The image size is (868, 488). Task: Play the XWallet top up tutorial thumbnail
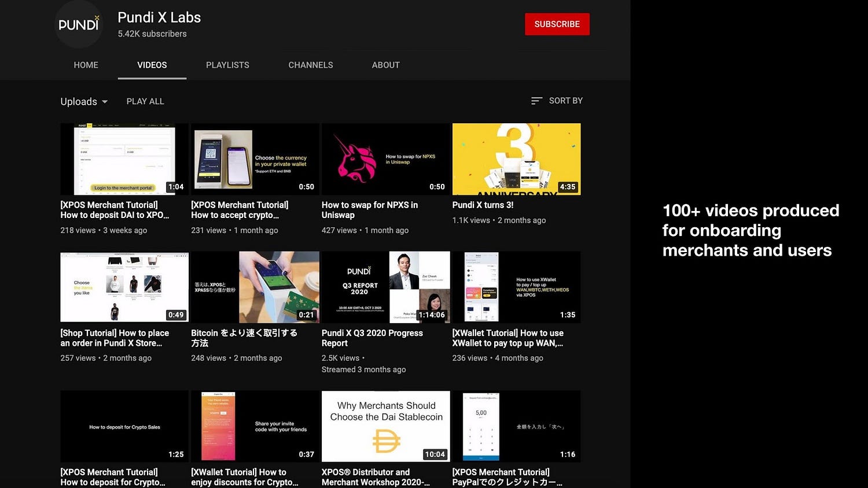pyautogui.click(x=516, y=287)
